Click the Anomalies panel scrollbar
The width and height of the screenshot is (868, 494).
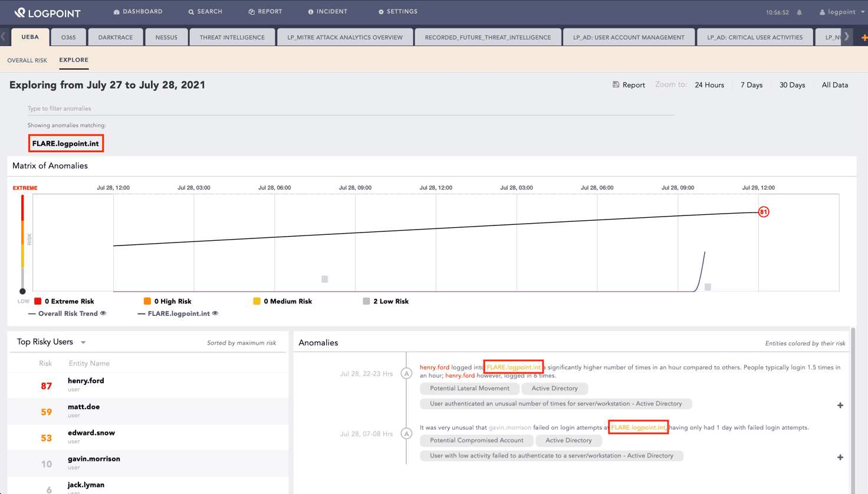tap(853, 410)
